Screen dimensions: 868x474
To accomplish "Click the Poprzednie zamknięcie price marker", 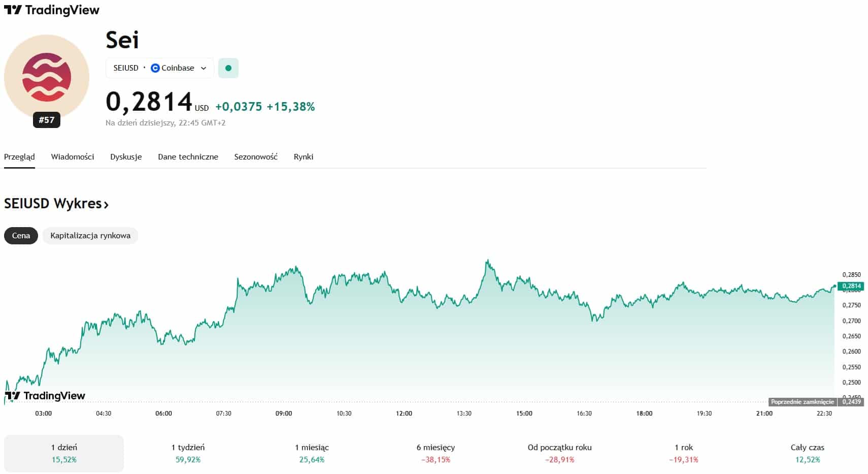I will tap(802, 402).
